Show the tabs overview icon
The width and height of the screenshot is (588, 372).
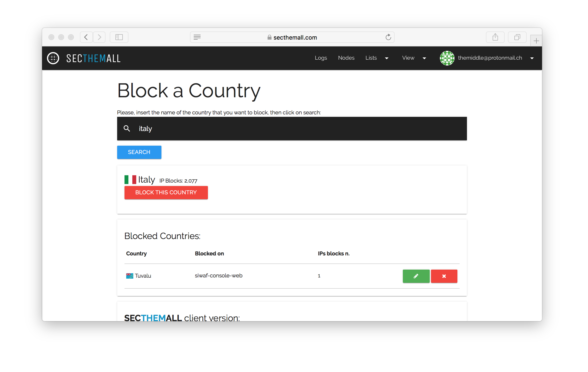pyautogui.click(x=517, y=37)
